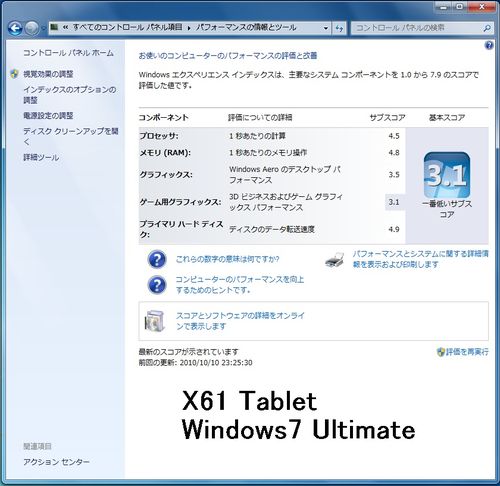Click パフォーマンスの情報とツール breadcrumb
Image resolution: width=500 pixels, height=486 pixels.
246,27
